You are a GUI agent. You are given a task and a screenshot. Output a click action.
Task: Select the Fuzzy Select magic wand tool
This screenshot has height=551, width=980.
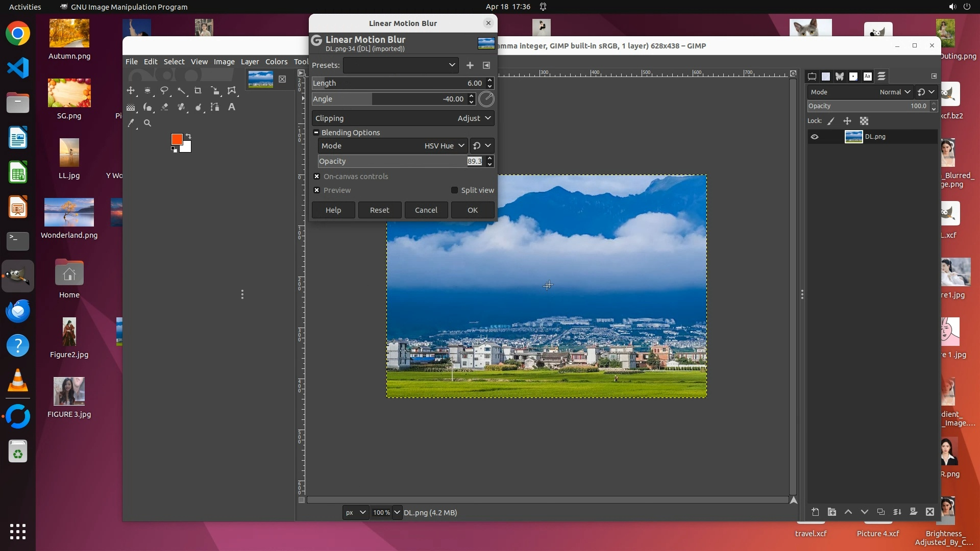click(x=181, y=91)
